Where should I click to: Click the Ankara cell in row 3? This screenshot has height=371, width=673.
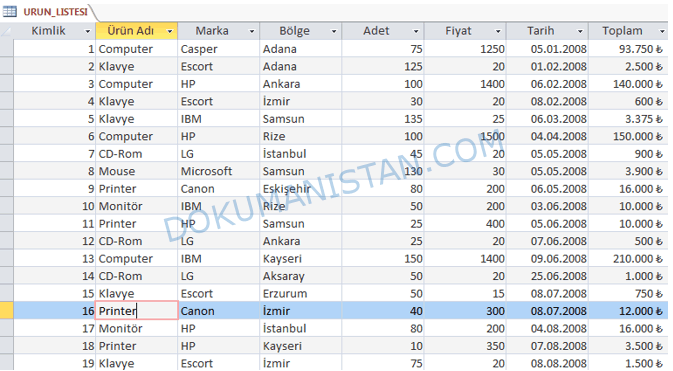coord(300,84)
